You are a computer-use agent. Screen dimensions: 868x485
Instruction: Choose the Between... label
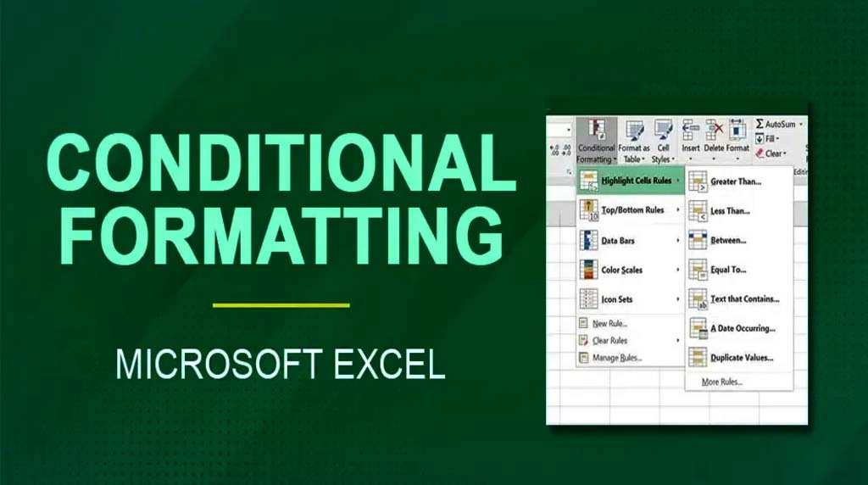[x=728, y=240]
